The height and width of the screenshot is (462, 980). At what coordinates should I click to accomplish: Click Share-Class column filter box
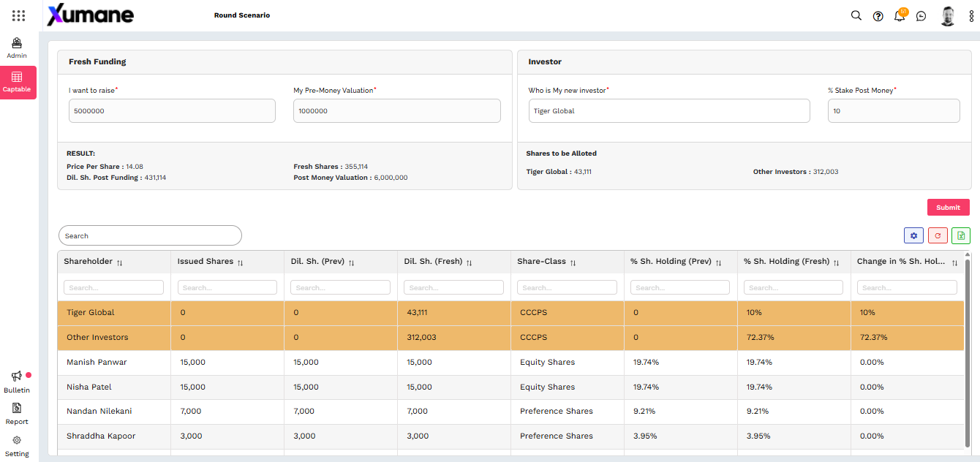point(567,287)
